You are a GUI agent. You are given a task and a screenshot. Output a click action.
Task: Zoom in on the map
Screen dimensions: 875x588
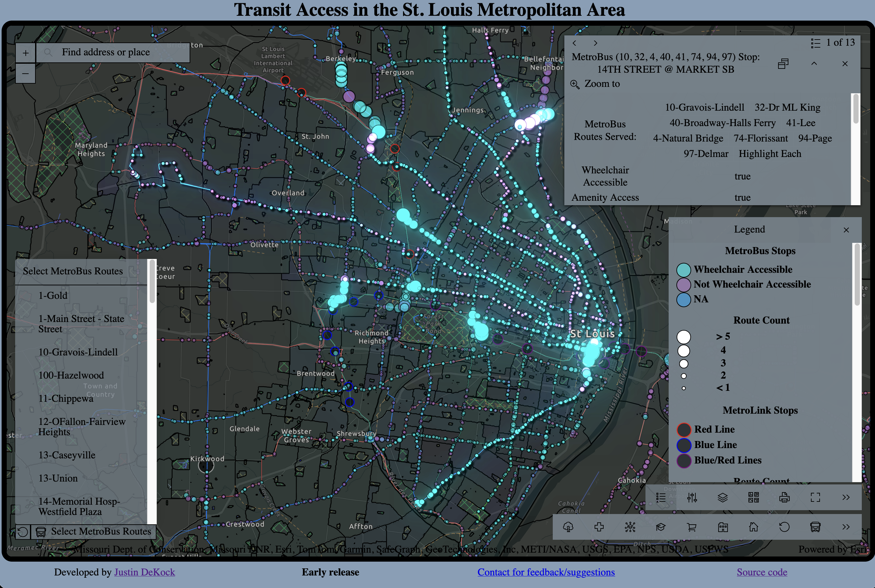pyautogui.click(x=25, y=53)
